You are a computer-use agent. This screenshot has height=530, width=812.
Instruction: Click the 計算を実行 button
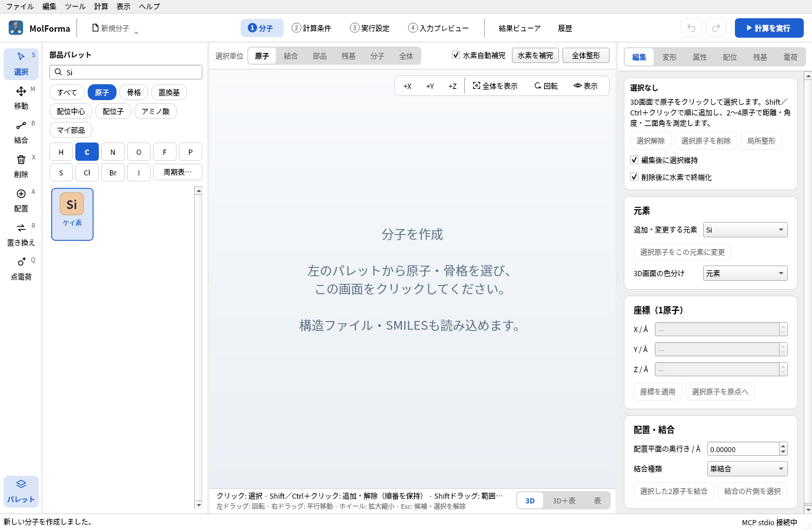(x=769, y=28)
